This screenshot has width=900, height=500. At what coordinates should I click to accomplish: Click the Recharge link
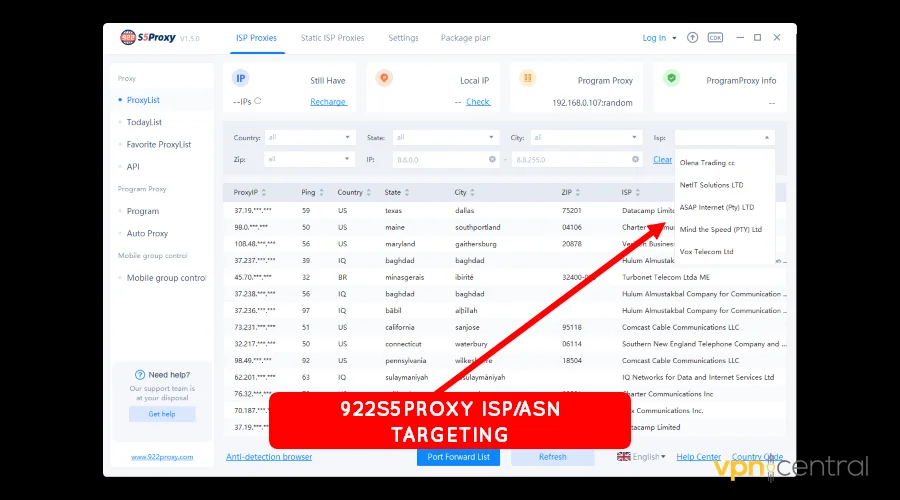pos(328,102)
